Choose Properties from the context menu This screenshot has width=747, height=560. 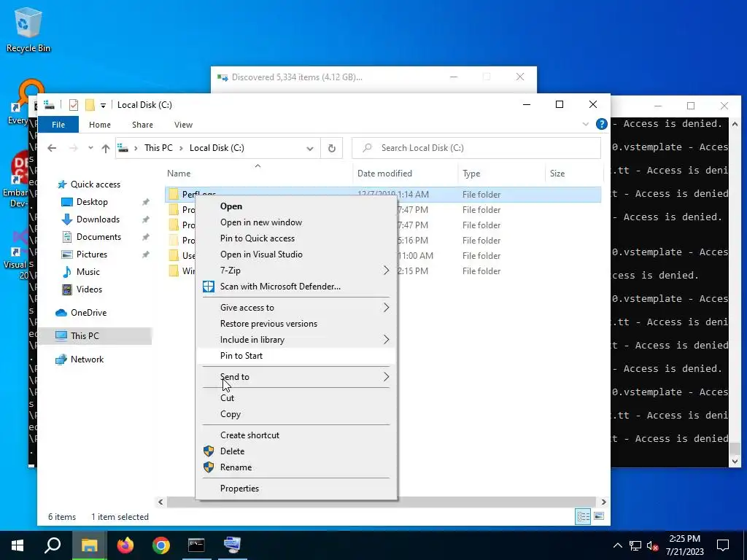(x=296, y=489)
